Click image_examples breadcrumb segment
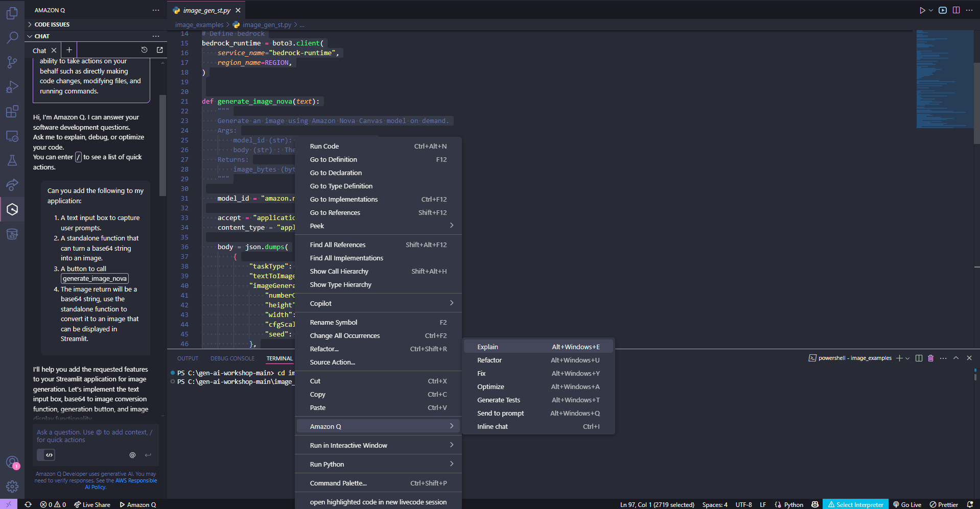Viewport: 980px width, 509px height. (x=199, y=25)
